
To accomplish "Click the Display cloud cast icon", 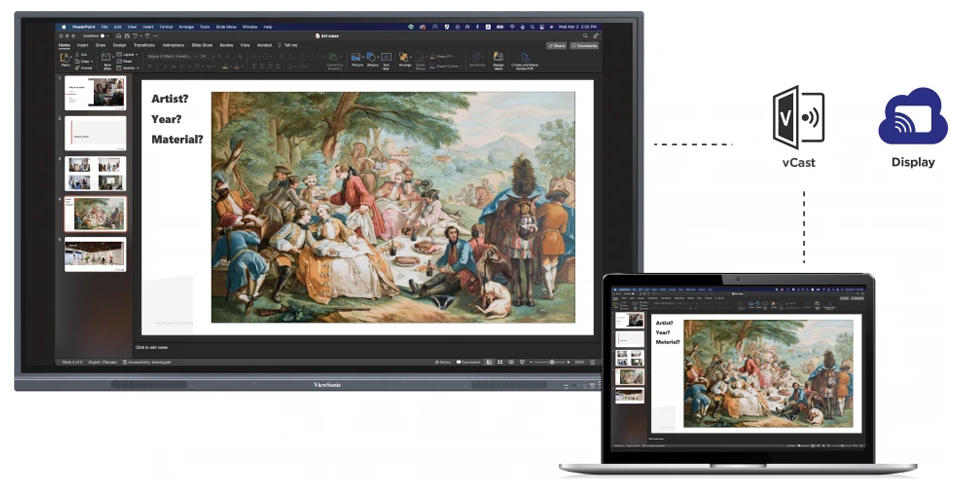I will 912,116.
